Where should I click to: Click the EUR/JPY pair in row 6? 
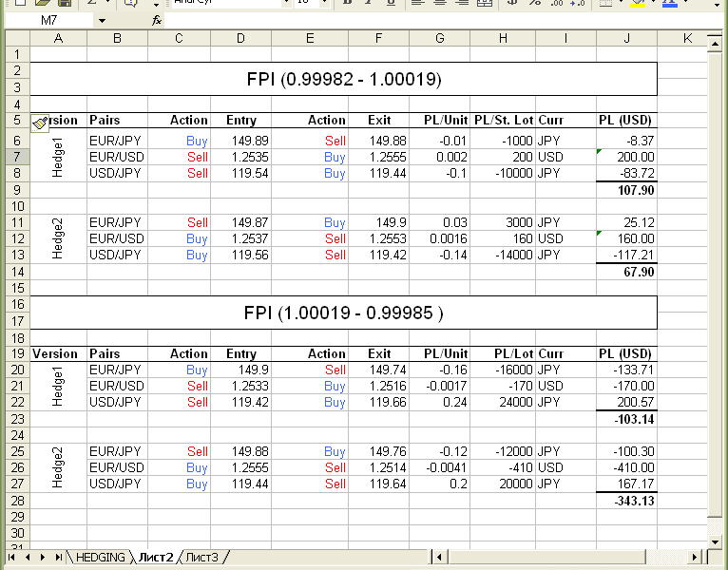117,141
